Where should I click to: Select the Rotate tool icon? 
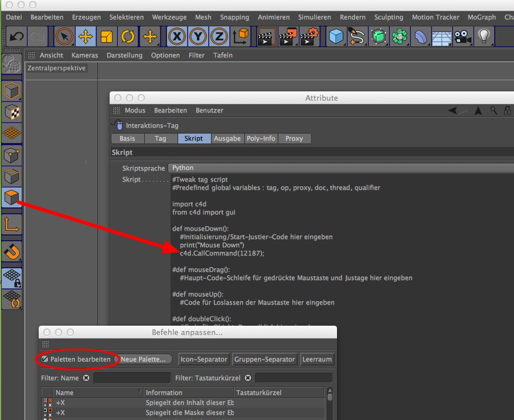[128, 37]
